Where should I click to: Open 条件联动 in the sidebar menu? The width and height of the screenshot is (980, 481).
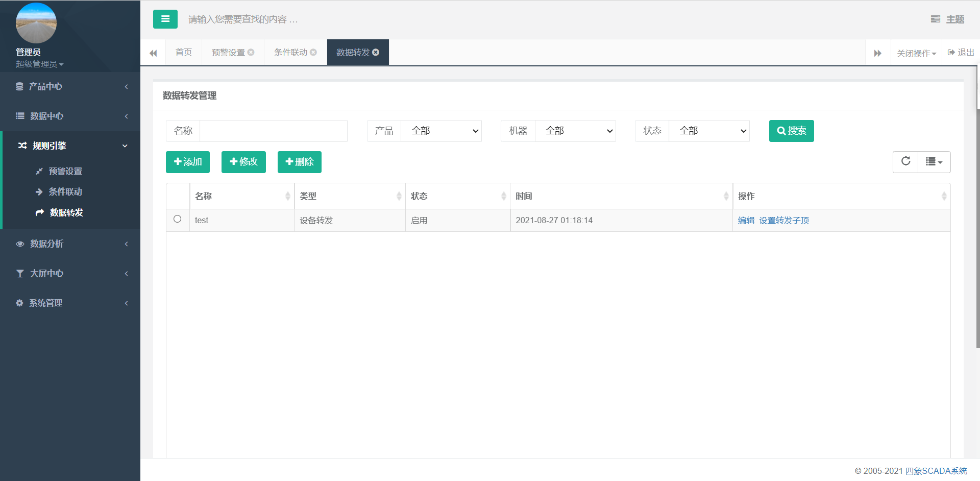click(x=65, y=192)
